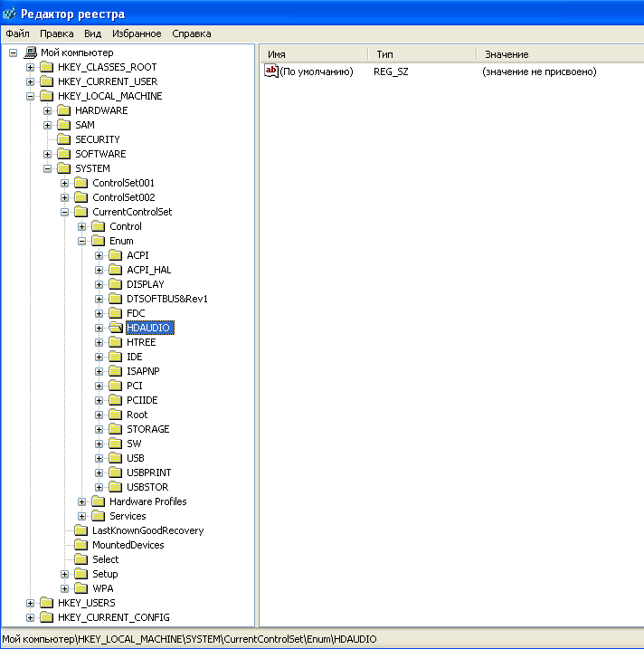Click the HKEY_CLASSES_ROOT folder icon
644x649 pixels.
[47, 67]
